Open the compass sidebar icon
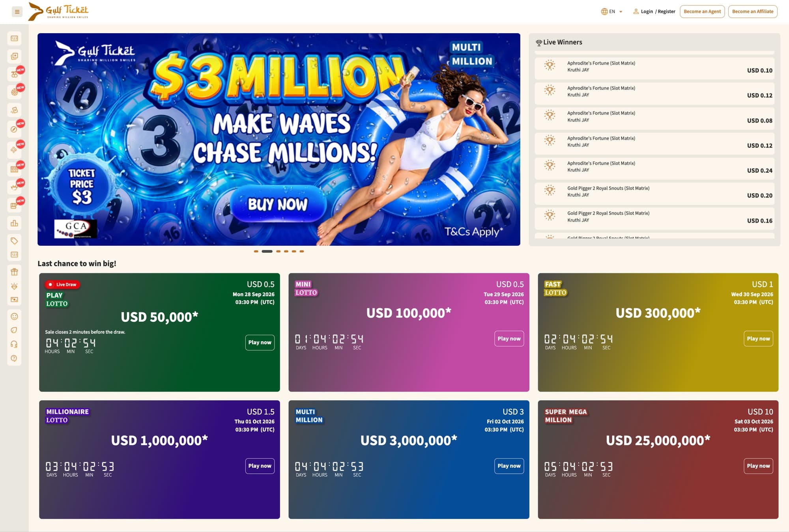 [14, 129]
